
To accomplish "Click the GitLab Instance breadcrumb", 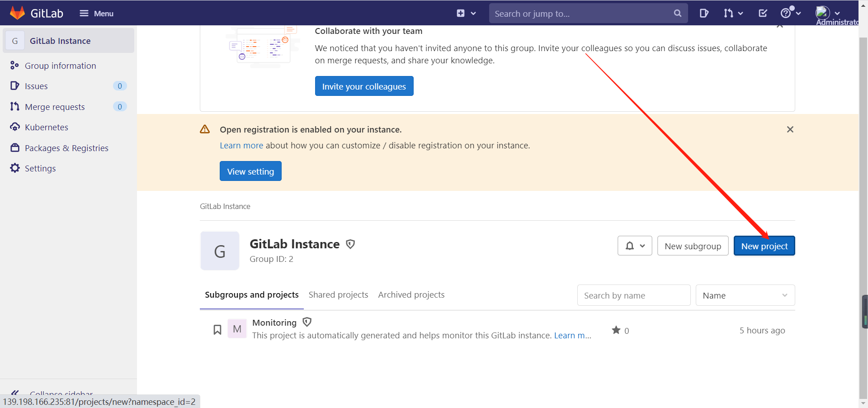I will pyautogui.click(x=225, y=206).
